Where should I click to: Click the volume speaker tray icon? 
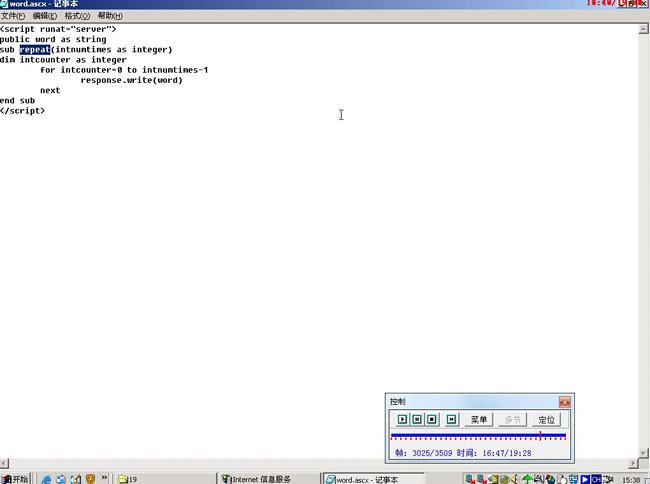(515, 479)
